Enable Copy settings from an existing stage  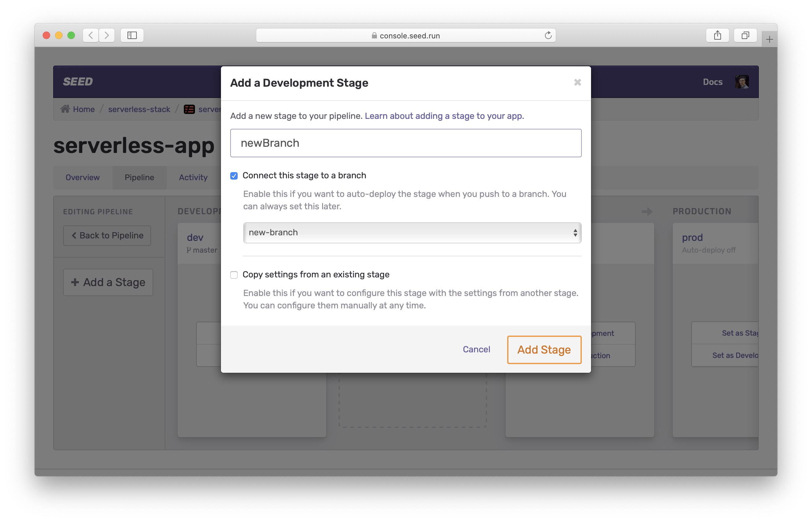point(234,275)
